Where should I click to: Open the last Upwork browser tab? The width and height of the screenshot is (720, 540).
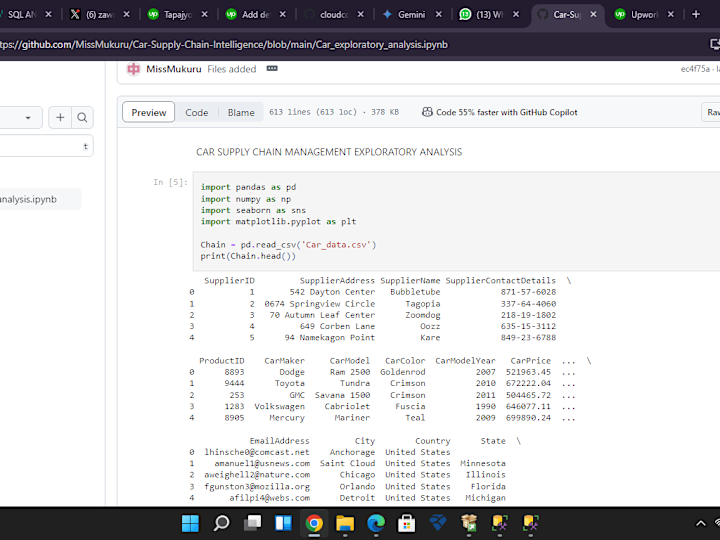(x=643, y=15)
